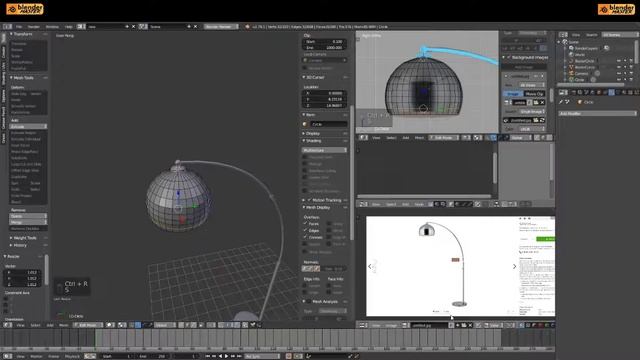Click the screen layout browse icon
Viewport: 640px width, 360px height.
click(81, 27)
